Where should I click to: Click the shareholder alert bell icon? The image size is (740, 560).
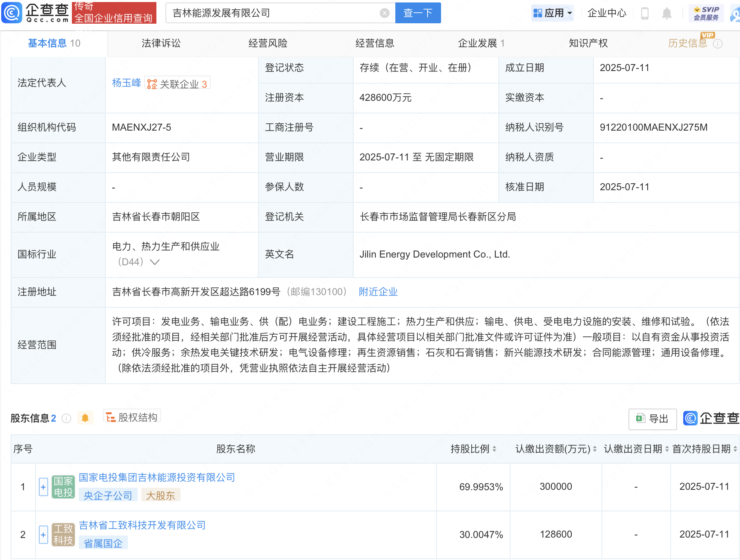pyautogui.click(x=85, y=418)
